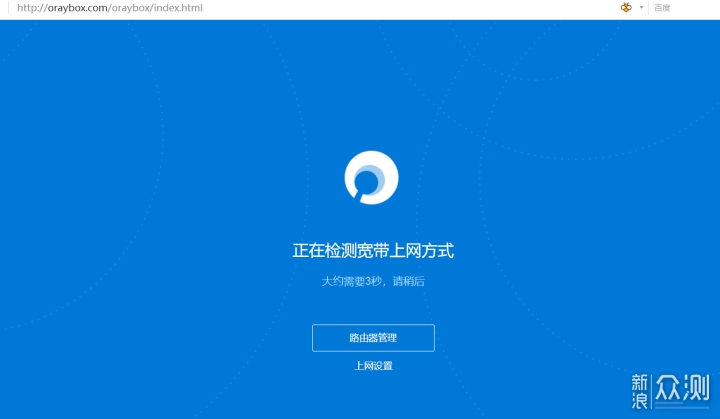Open the 上网设置 link
720x419 pixels.
tap(373, 366)
